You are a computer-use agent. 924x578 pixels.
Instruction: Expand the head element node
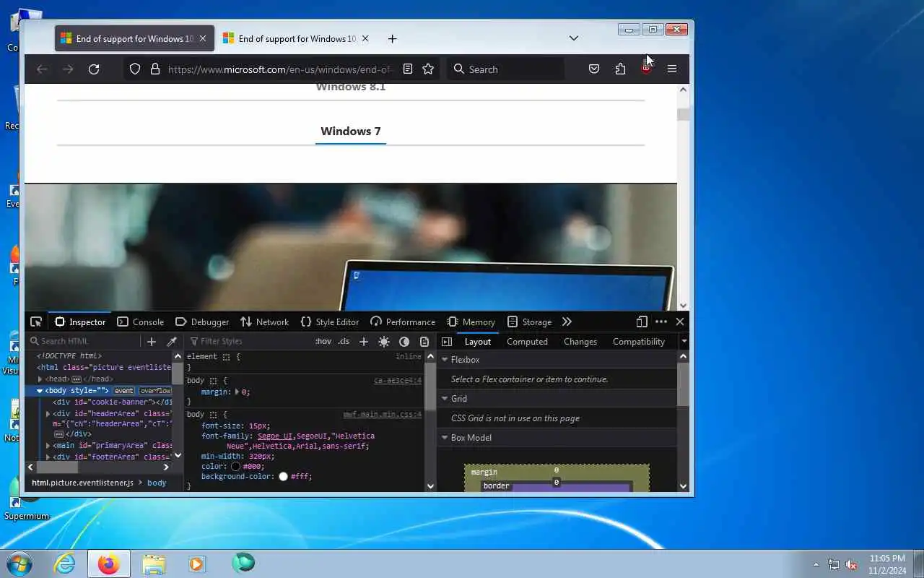40,379
